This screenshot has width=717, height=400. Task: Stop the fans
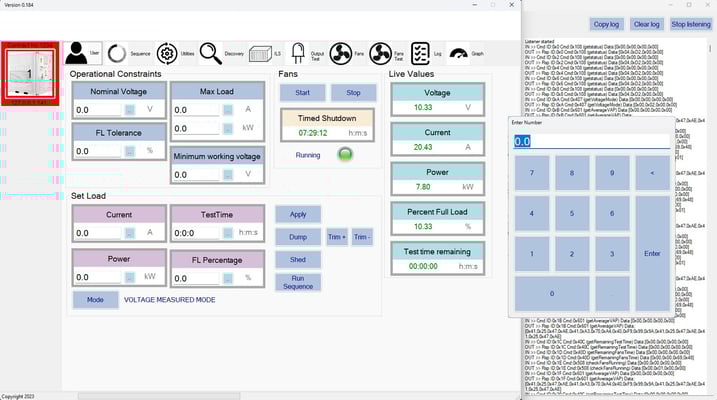[353, 92]
